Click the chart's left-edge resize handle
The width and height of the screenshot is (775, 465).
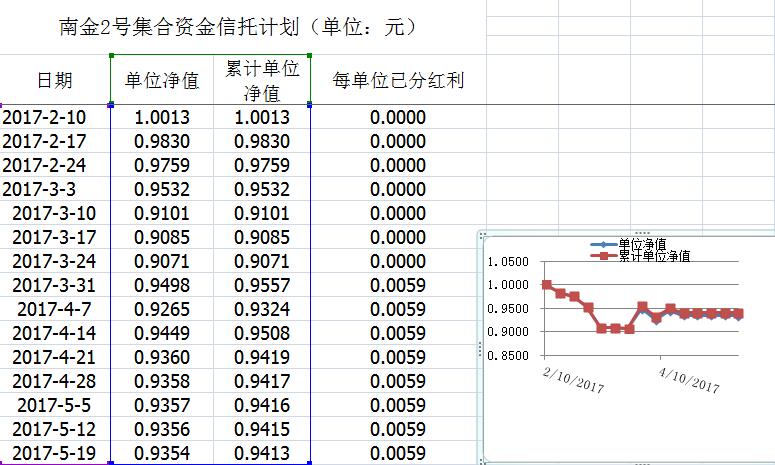[481, 347]
